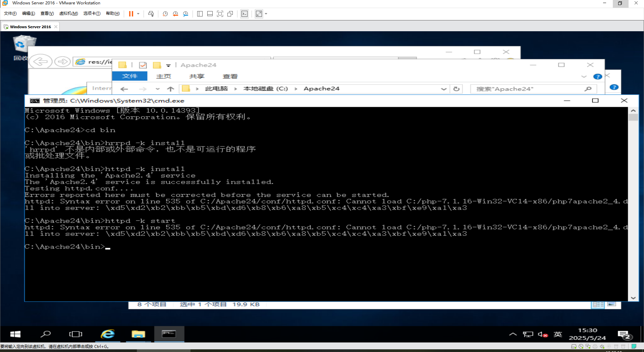Open the VMware 编辑(E) menu
Image resolution: width=644 pixels, height=352 pixels.
pyautogui.click(x=29, y=13)
